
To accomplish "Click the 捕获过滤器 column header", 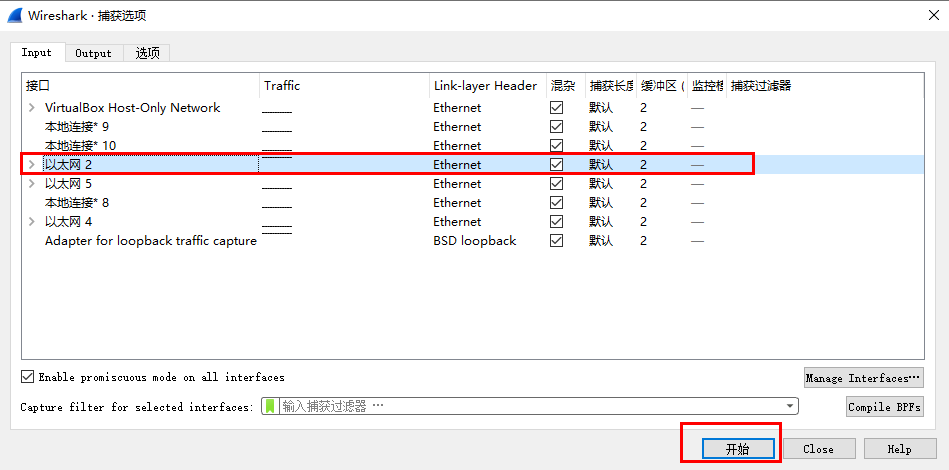I will [824, 86].
